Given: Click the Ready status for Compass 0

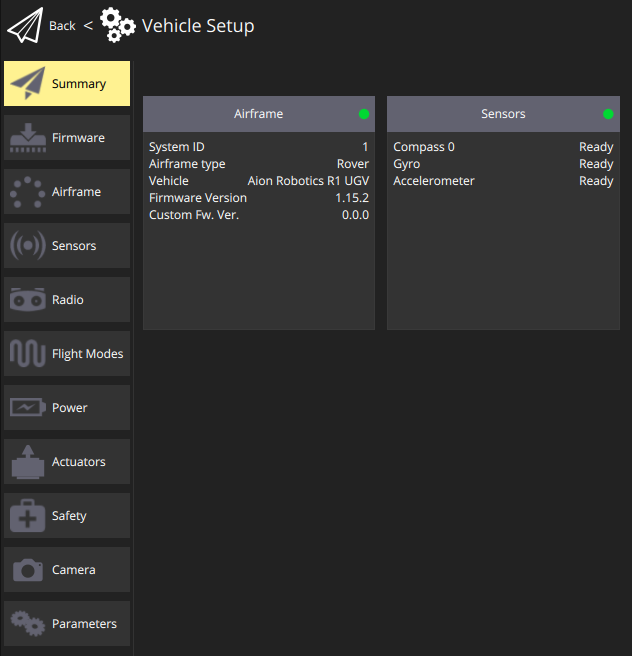Looking at the screenshot, I should tap(596, 147).
